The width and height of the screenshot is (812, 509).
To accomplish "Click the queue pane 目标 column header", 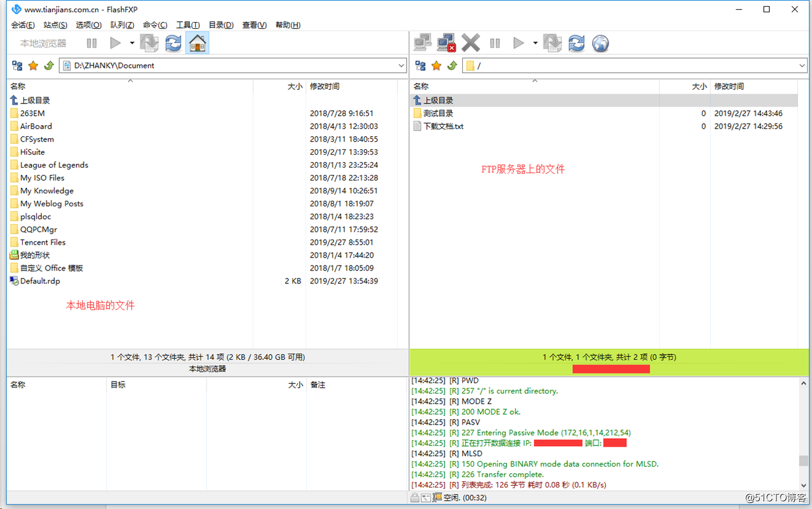I will point(156,385).
